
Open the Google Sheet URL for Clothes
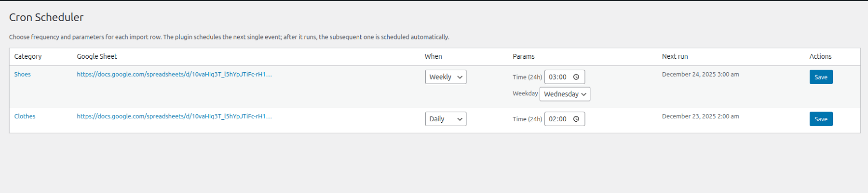(174, 116)
